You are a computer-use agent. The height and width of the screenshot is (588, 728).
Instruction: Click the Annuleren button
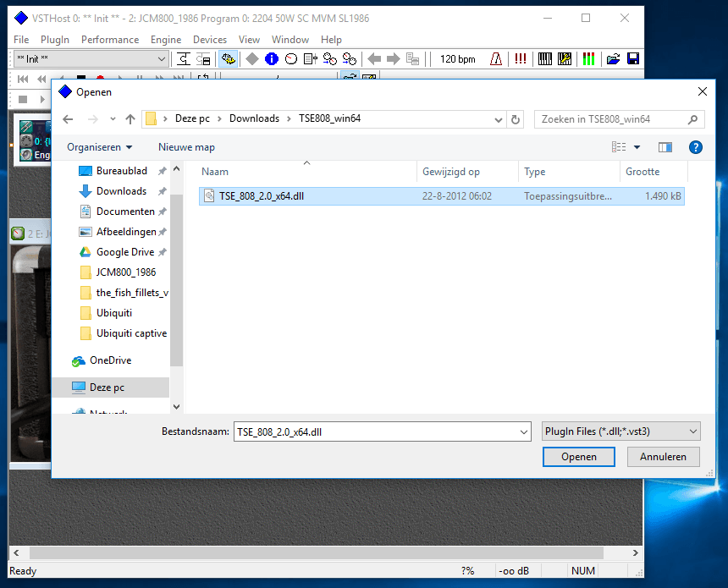[x=663, y=457]
